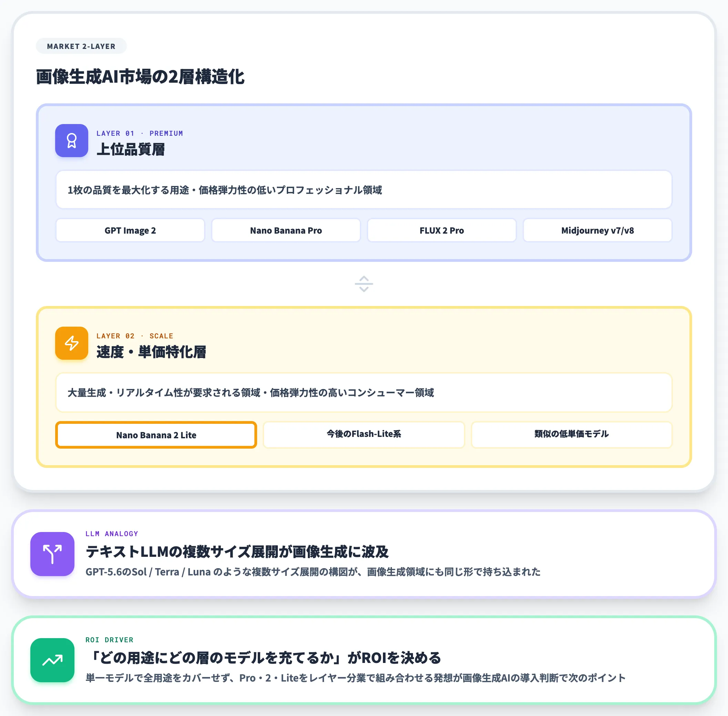Click the MARKET 2-LAYER badge

coord(81,46)
